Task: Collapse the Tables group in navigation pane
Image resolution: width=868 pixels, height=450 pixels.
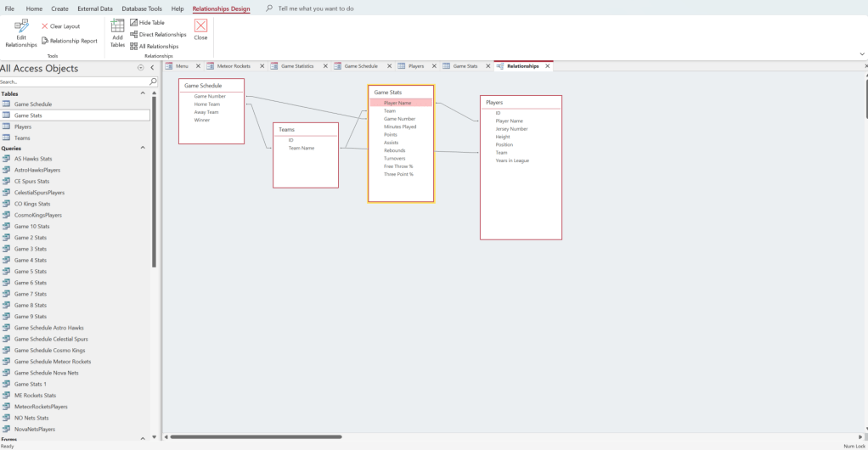Action: click(143, 93)
